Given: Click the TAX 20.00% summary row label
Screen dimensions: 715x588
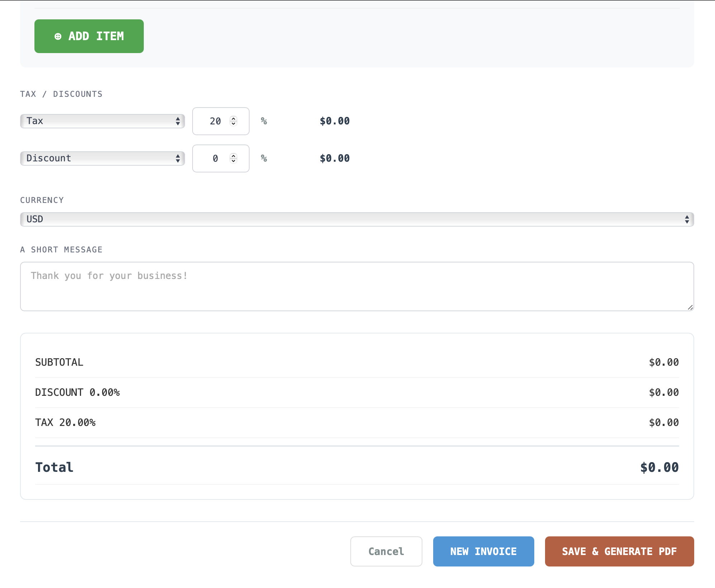Looking at the screenshot, I should (65, 423).
